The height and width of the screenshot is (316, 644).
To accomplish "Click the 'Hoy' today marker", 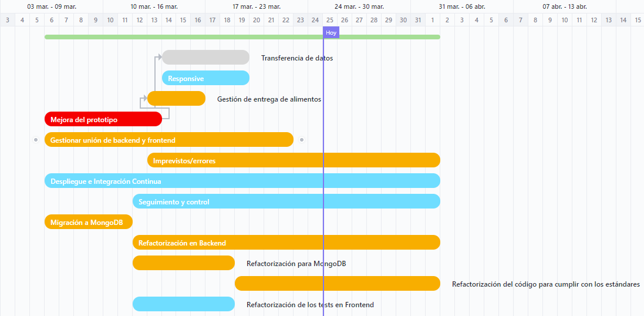I will (x=331, y=33).
